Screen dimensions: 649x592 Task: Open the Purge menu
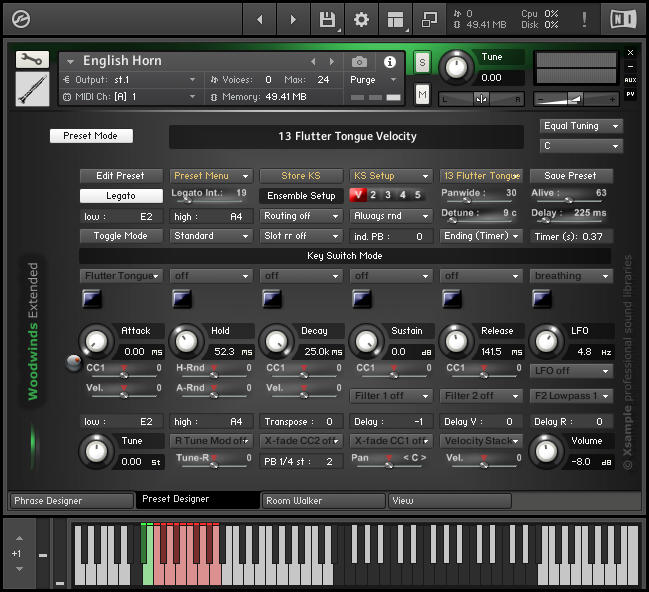[374, 79]
